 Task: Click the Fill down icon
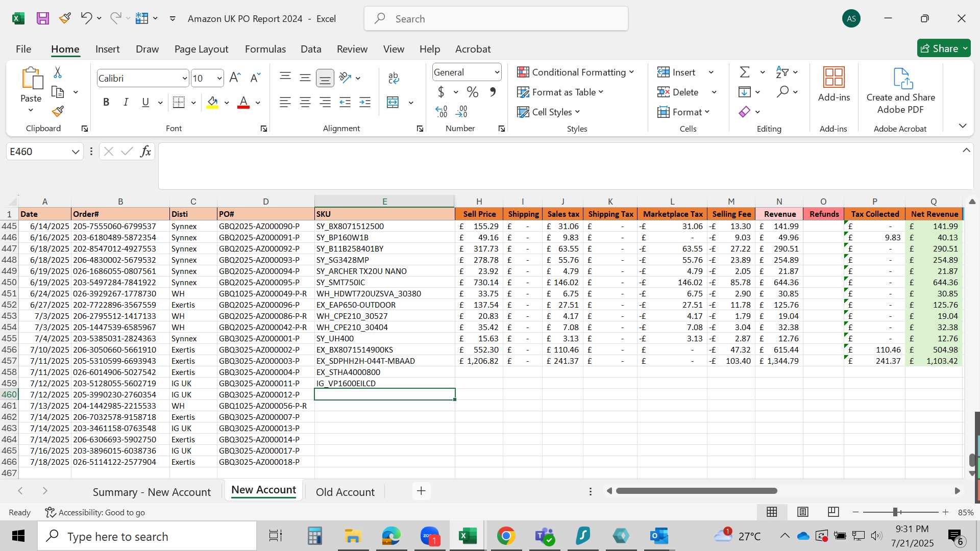pos(745,92)
